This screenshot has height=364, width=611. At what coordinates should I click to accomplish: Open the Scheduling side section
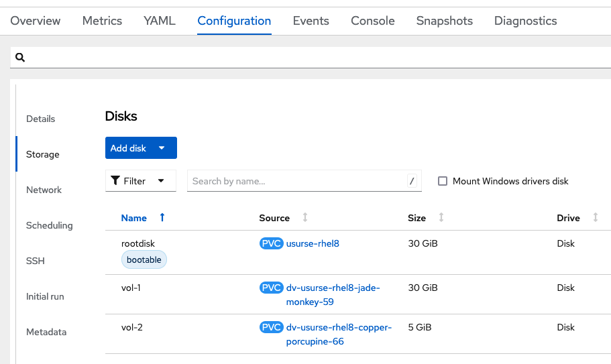click(x=49, y=225)
